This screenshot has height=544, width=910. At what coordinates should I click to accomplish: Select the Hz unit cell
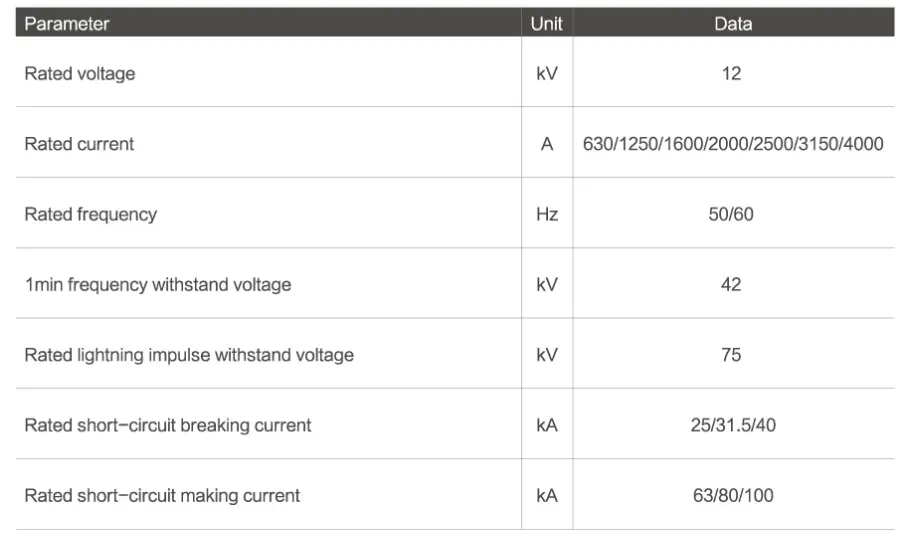click(547, 214)
